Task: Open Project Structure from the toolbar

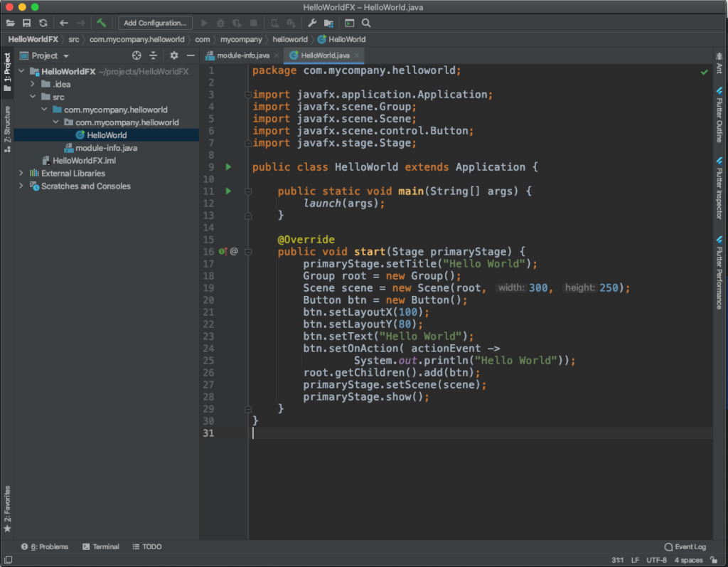Action: point(328,23)
